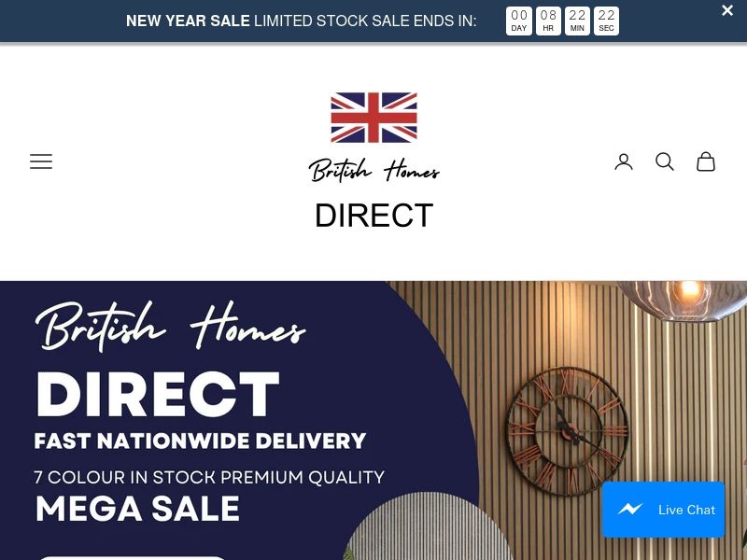The height and width of the screenshot is (560, 747).
Task: Click the Messenger lightning icon
Action: 629,510
